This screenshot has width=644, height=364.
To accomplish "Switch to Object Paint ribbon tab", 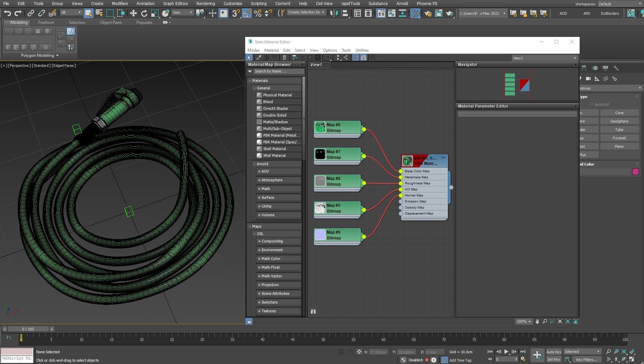I will (x=111, y=22).
